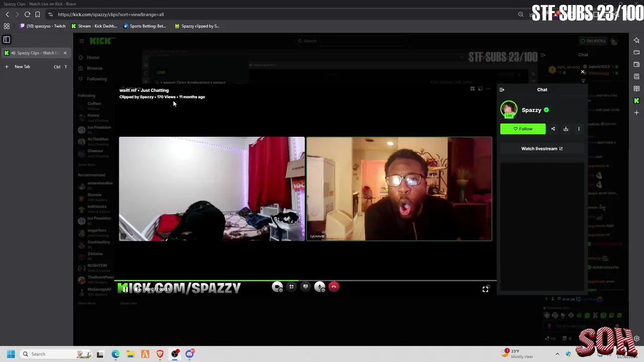
Task: Collapse the chat panel in clip viewer
Action: click(502, 89)
